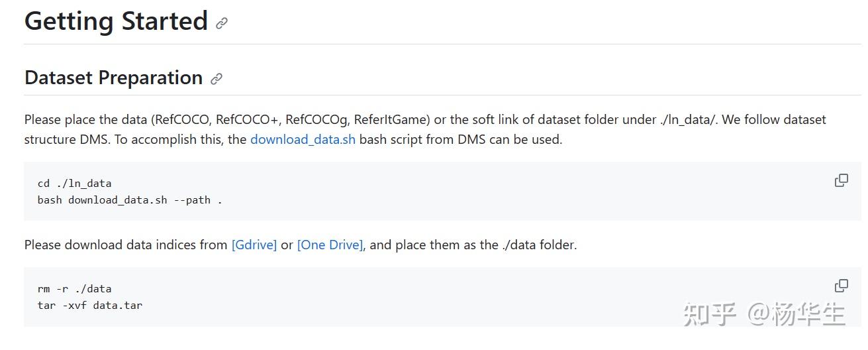Viewport: 868px width, 350px height.
Task: Click the 知乎 watermark logo
Action: (x=710, y=314)
